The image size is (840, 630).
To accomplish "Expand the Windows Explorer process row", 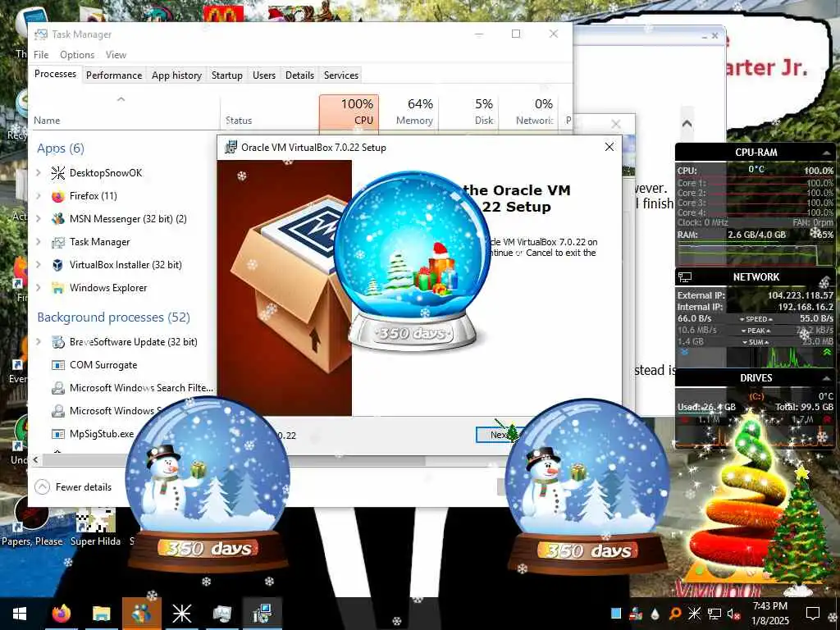I will pyautogui.click(x=39, y=288).
